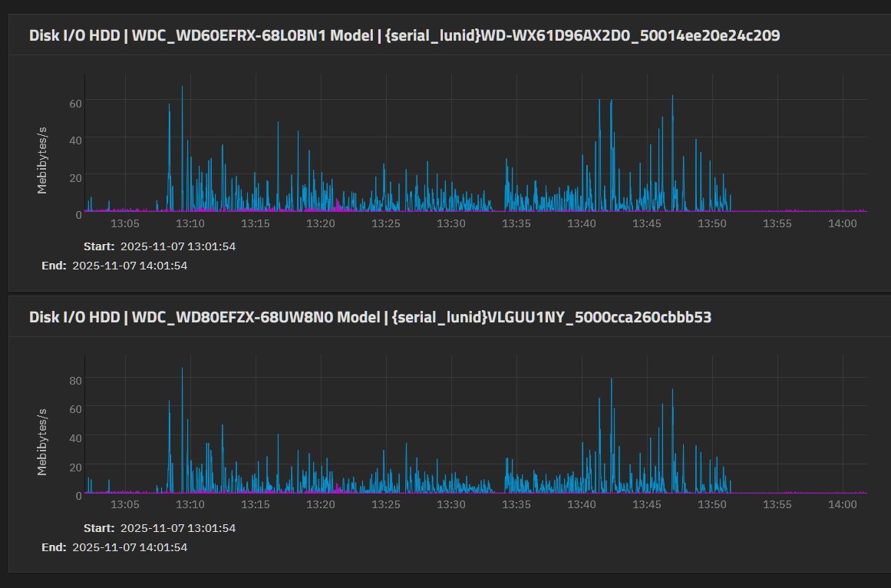
Task: Click the End timestamp under the WD60EFRX chart
Action: [130, 266]
